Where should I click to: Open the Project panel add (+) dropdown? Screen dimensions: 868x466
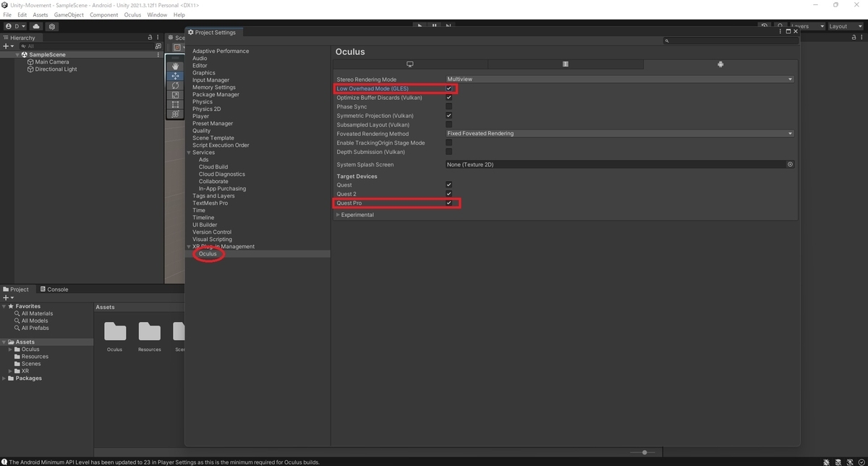click(x=9, y=297)
